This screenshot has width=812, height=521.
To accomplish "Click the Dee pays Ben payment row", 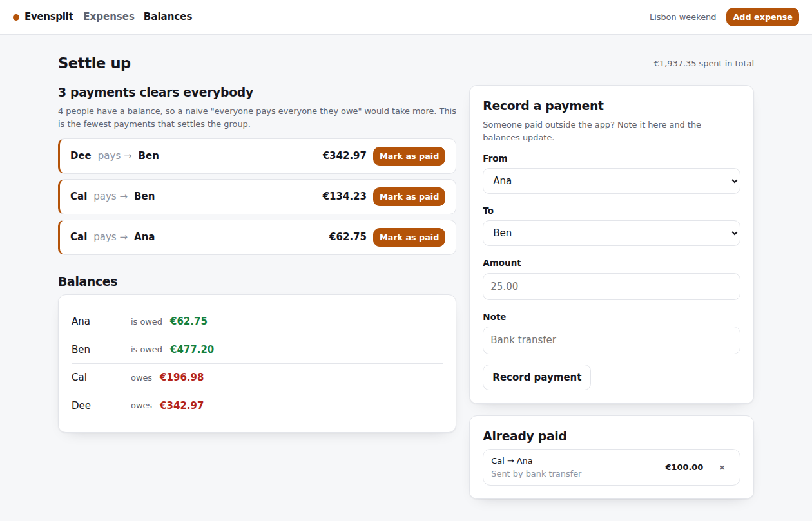I will tap(257, 156).
